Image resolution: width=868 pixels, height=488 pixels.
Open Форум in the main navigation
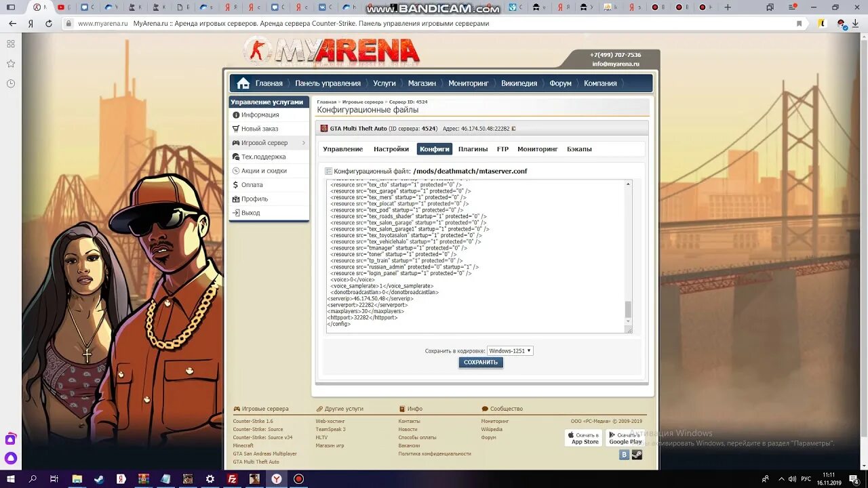560,83
